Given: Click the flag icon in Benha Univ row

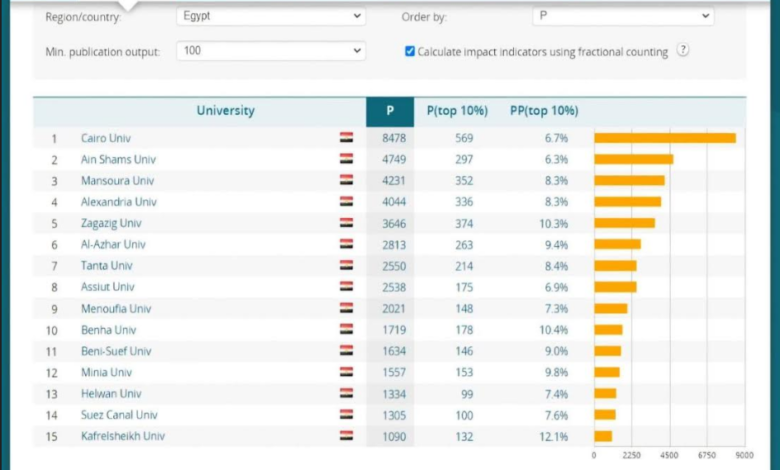Looking at the screenshot, I should coord(347,329).
